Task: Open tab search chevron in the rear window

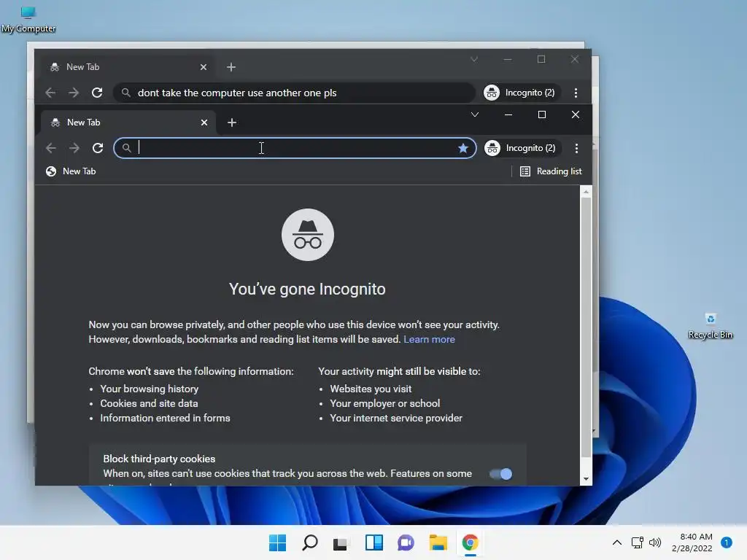Action: pos(474,60)
